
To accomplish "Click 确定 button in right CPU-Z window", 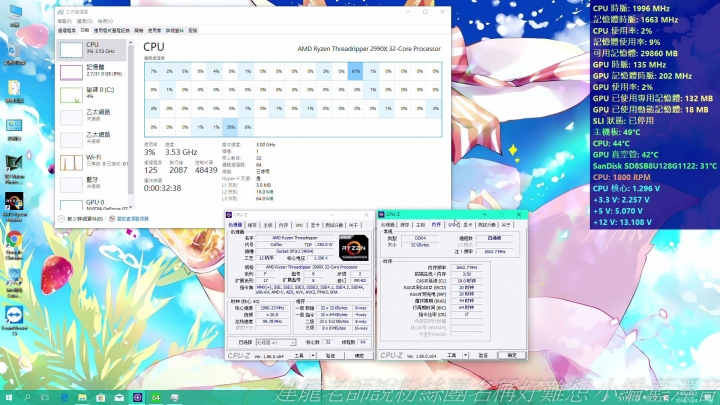I will point(512,355).
